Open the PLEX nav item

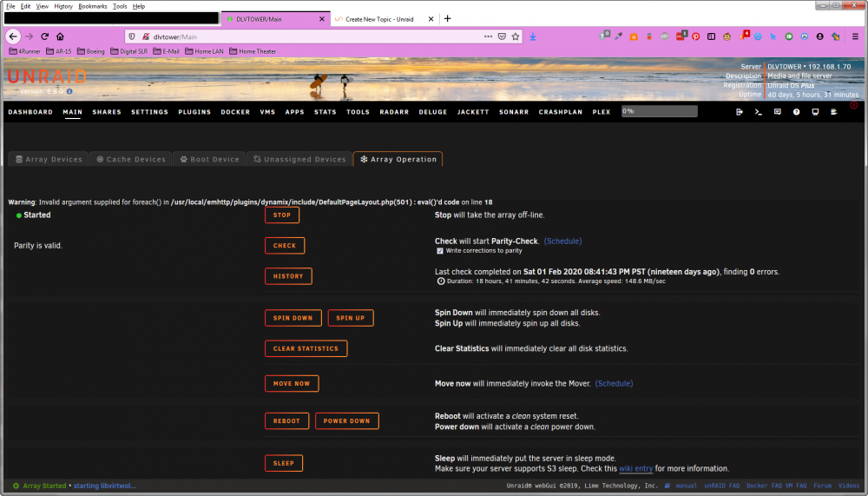coord(602,112)
